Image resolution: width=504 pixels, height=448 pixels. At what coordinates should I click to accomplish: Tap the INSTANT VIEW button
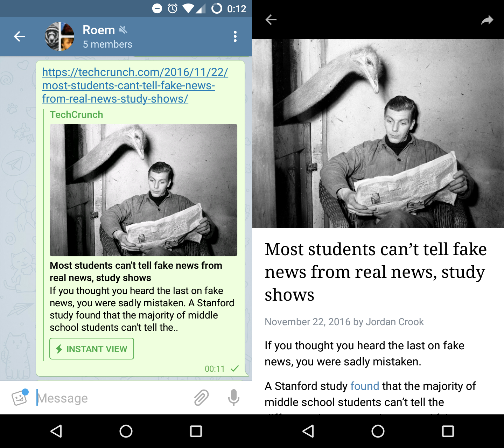(x=92, y=349)
